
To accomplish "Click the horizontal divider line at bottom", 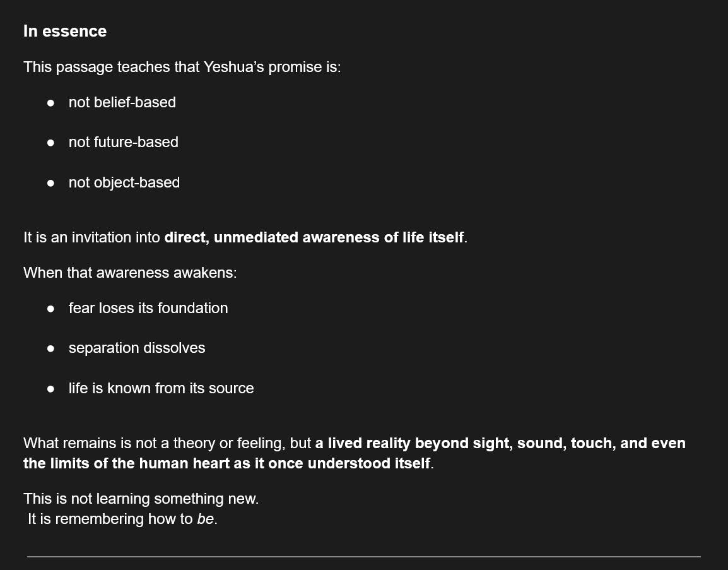I will [x=363, y=556].
